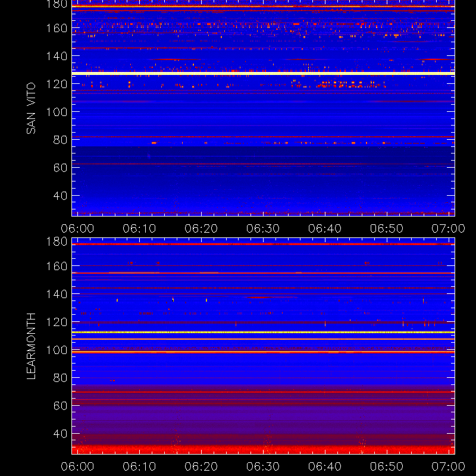Pick the 60 tick label on the San Vito axis
This screenshot has height=476, width=476.
pos(60,168)
